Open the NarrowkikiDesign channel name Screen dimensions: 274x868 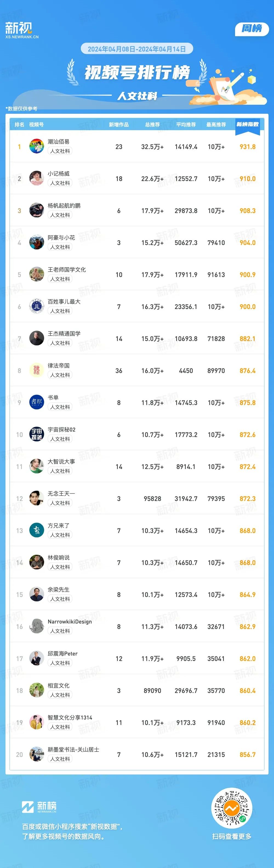(x=70, y=622)
